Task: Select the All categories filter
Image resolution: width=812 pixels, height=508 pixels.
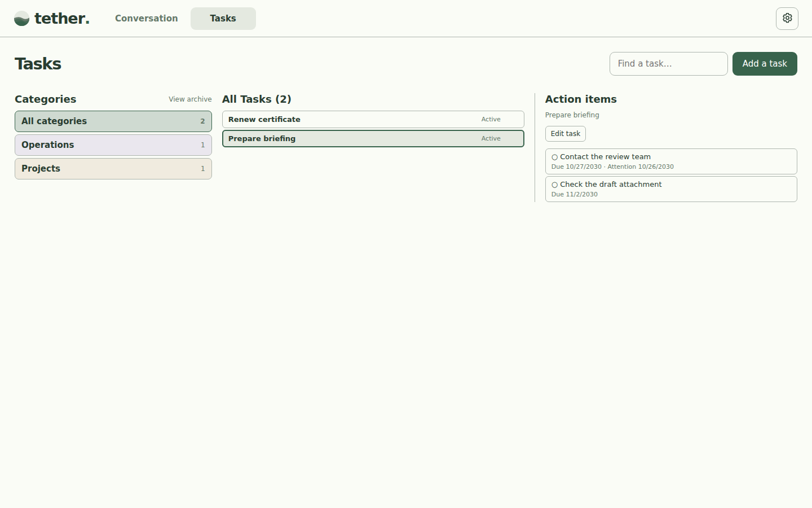Action: (113, 121)
